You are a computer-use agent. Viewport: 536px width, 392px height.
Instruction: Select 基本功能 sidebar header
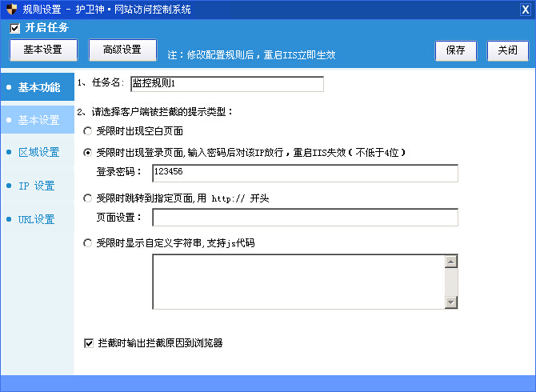click(38, 87)
